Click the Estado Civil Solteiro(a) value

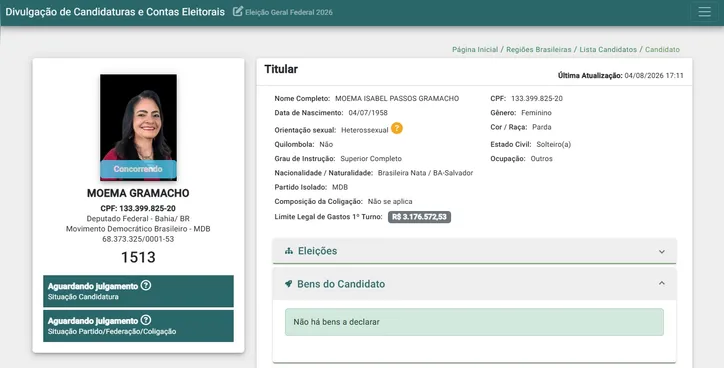[x=554, y=145]
